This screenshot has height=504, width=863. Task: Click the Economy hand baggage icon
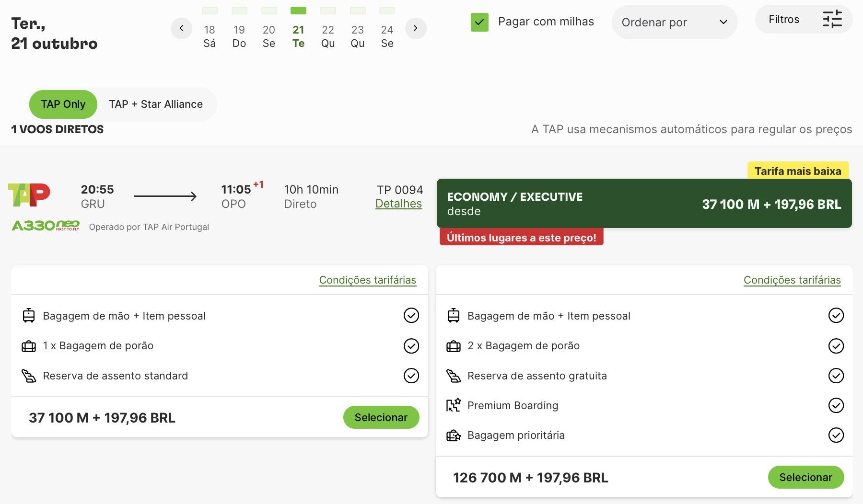(29, 316)
